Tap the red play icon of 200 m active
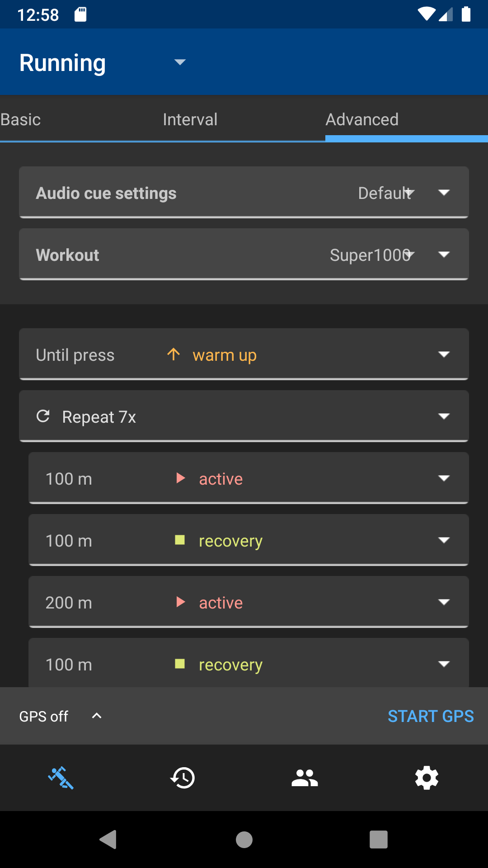Viewport: 488px width, 868px height. pos(180,602)
